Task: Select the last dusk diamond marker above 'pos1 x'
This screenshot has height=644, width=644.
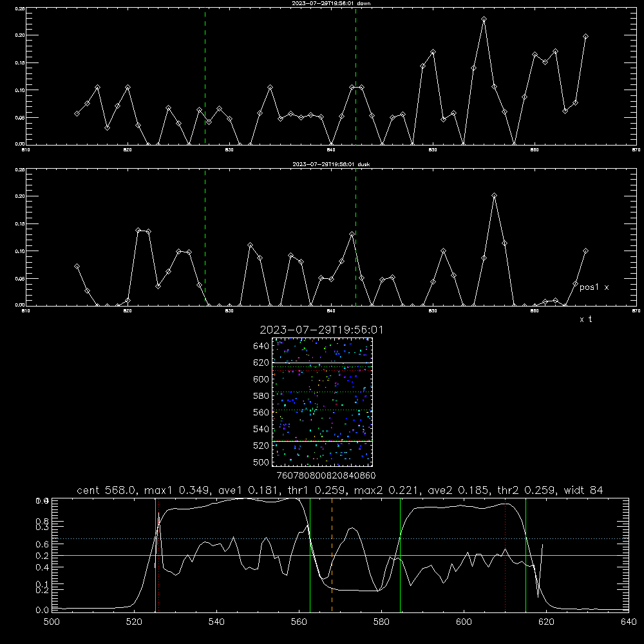Action: pyautogui.click(x=585, y=251)
